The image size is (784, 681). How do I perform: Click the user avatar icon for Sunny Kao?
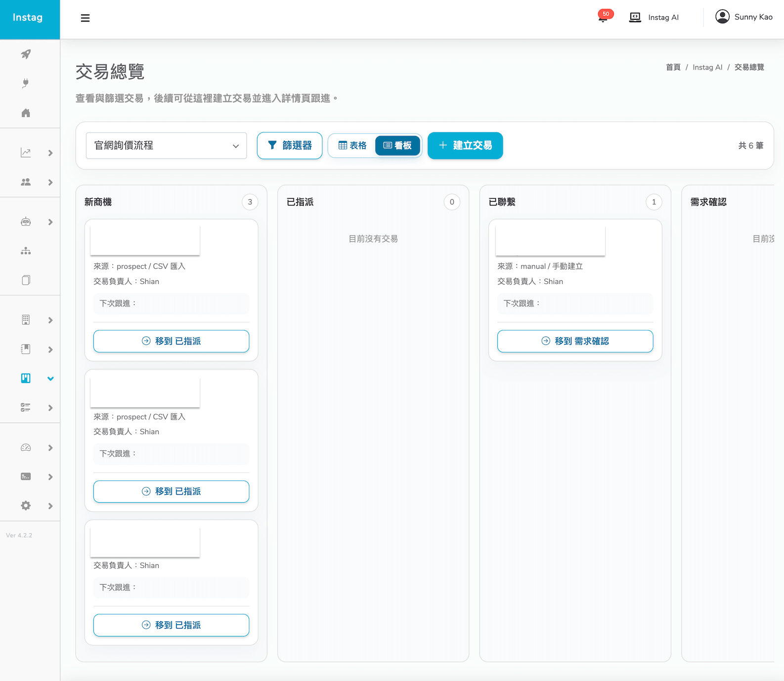[x=722, y=17]
